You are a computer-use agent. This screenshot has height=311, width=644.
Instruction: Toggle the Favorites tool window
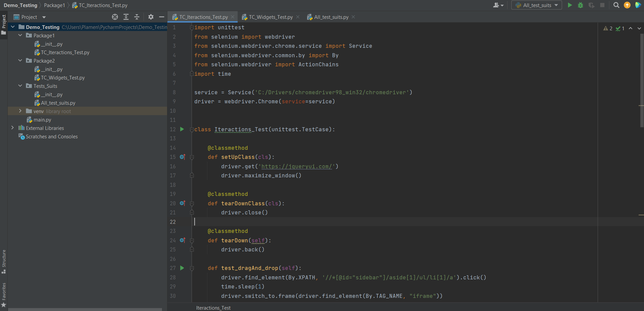click(x=4, y=291)
